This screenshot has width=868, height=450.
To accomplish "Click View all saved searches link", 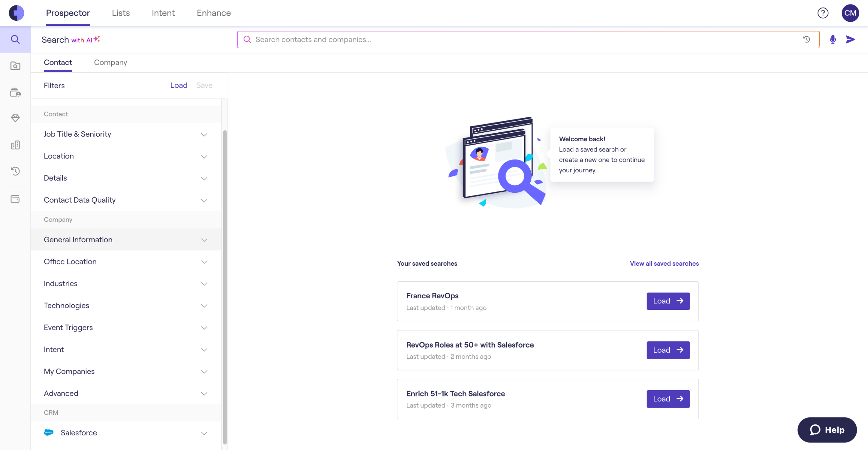I will [x=664, y=263].
